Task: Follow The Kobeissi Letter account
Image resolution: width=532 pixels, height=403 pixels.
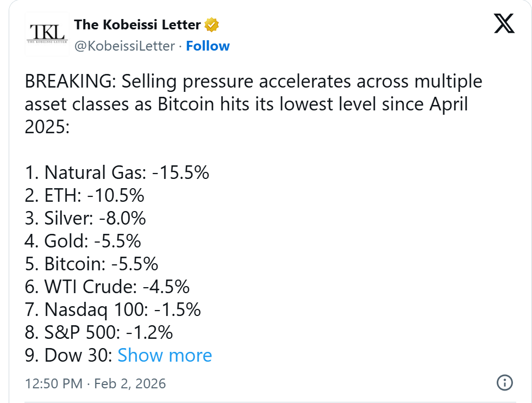Action: click(x=208, y=46)
